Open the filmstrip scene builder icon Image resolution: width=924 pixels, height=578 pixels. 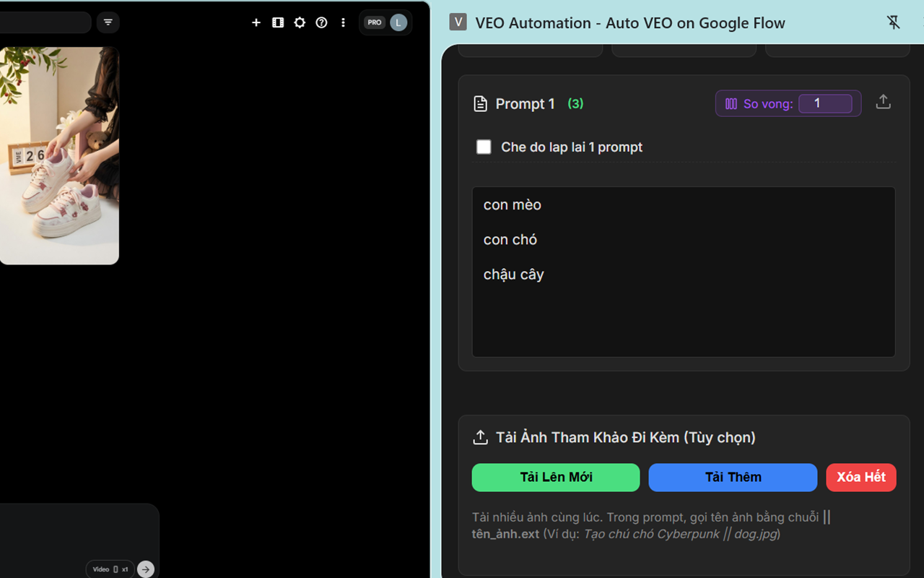278,22
